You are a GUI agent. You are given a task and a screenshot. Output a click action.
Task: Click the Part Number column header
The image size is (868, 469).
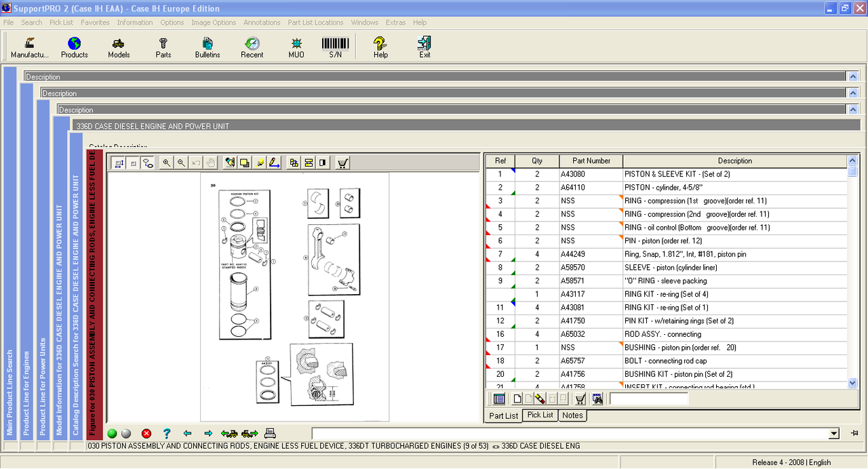point(591,161)
